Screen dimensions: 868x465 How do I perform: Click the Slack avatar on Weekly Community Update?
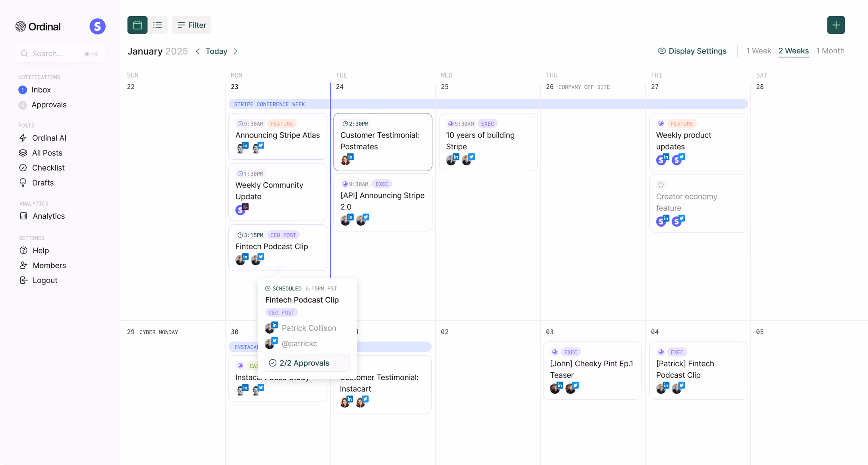(242, 209)
